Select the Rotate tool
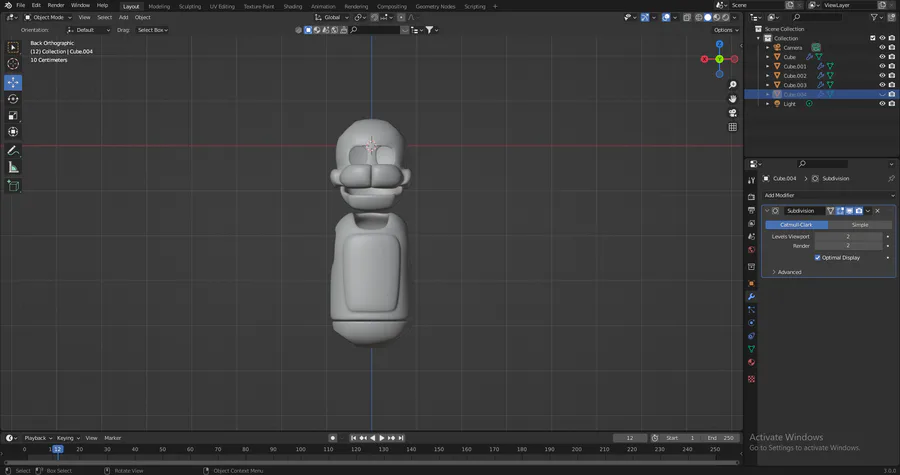900x475 pixels. [13, 99]
